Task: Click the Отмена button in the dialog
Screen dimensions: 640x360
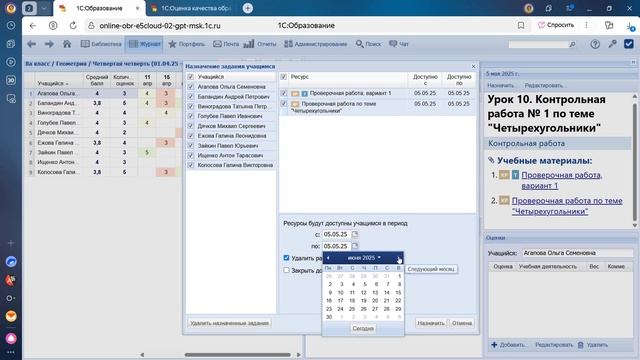Action: [462, 323]
